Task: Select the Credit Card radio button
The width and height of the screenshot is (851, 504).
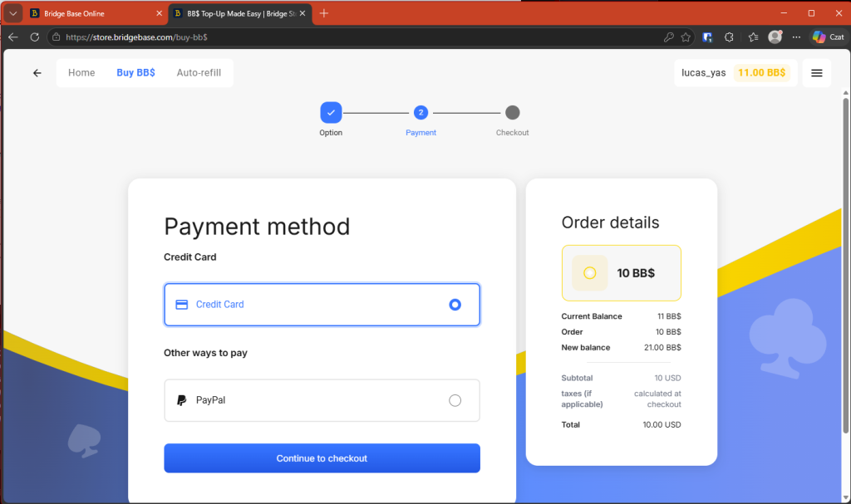Action: [455, 305]
